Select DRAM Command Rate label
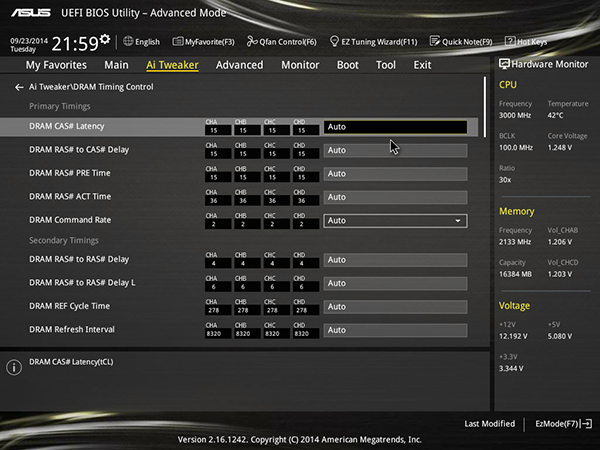Screen dimensions: 600x450 70,220
